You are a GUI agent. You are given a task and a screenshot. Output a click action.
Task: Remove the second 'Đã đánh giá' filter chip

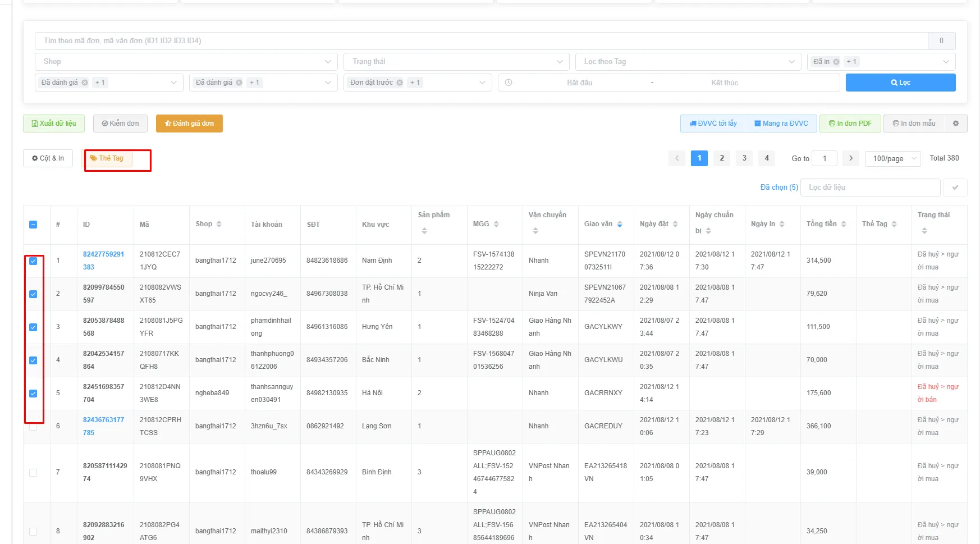point(239,83)
